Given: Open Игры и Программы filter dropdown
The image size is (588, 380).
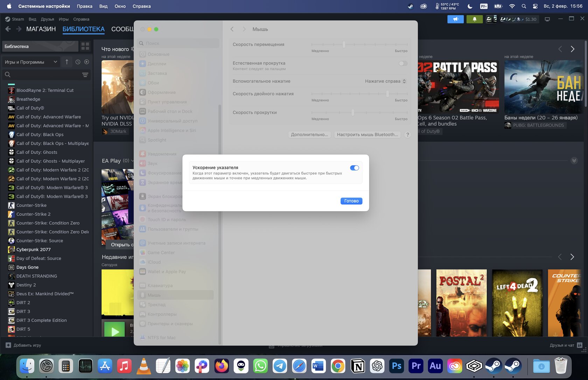Looking at the screenshot, I should 31,62.
